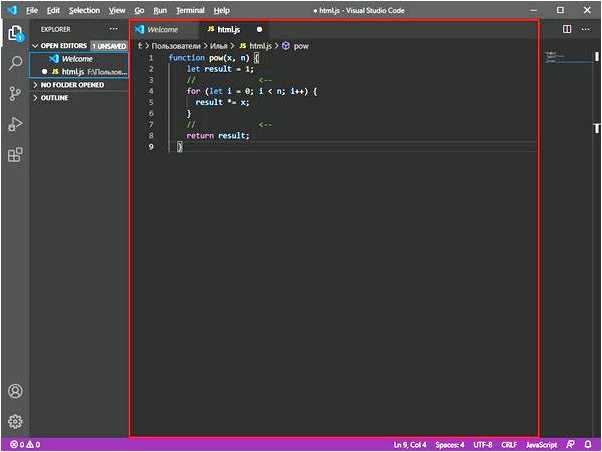
Task: Click the closing brace on line 9
Action: tap(180, 147)
